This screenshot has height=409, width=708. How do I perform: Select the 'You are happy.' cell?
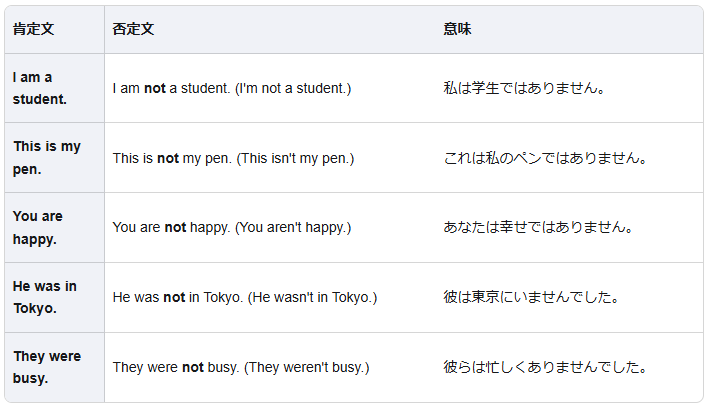click(38, 228)
